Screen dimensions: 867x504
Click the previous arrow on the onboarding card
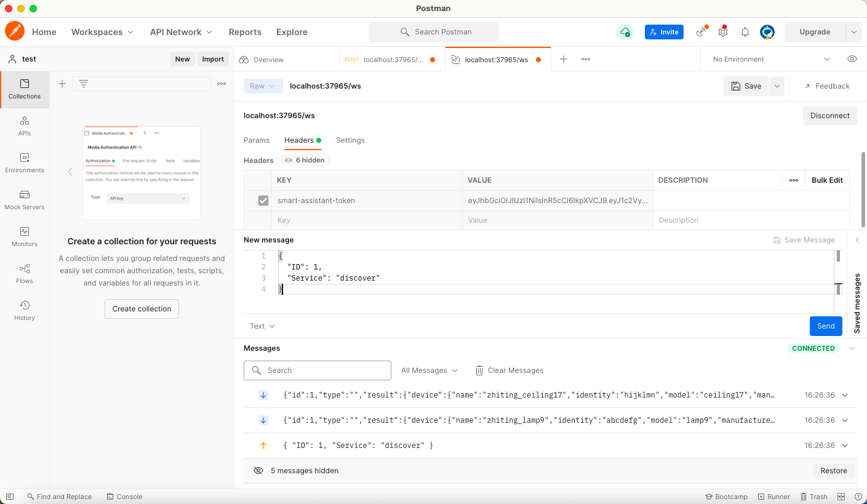(70, 172)
